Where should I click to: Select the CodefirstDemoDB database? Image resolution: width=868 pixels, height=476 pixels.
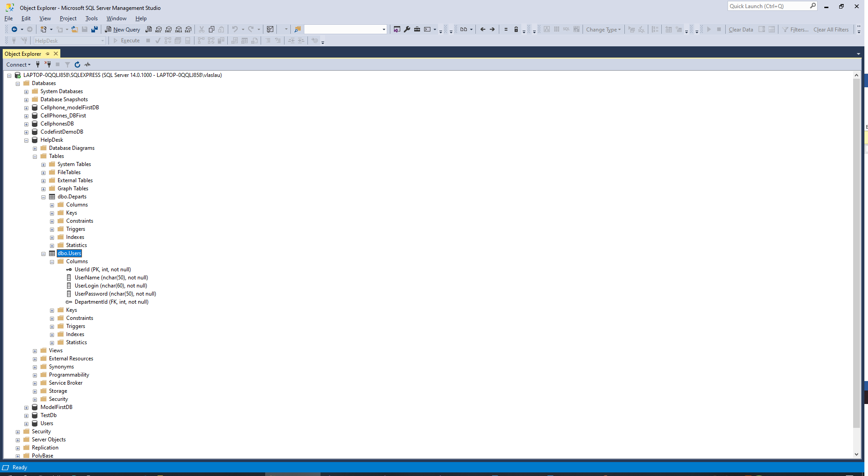[x=62, y=132]
